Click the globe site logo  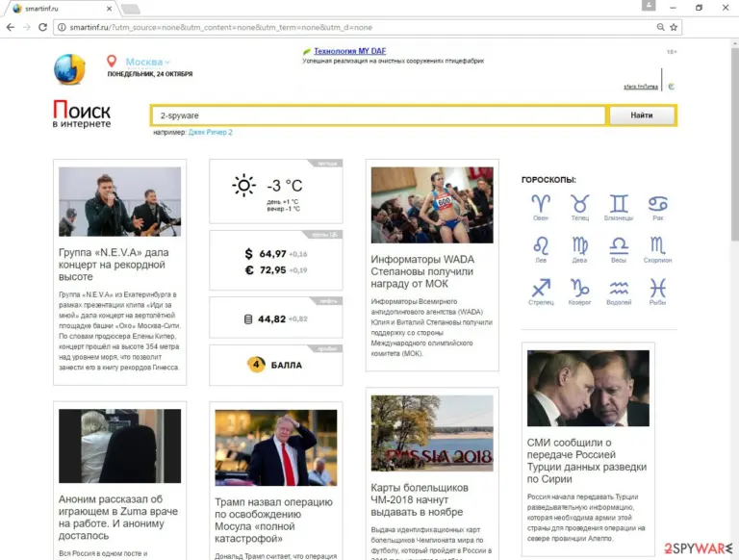(69, 69)
